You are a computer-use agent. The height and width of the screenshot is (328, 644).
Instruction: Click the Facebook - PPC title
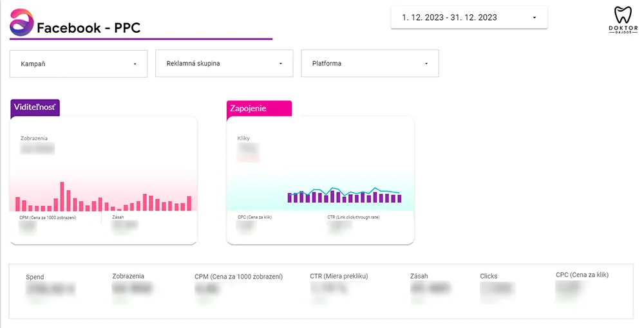89,28
